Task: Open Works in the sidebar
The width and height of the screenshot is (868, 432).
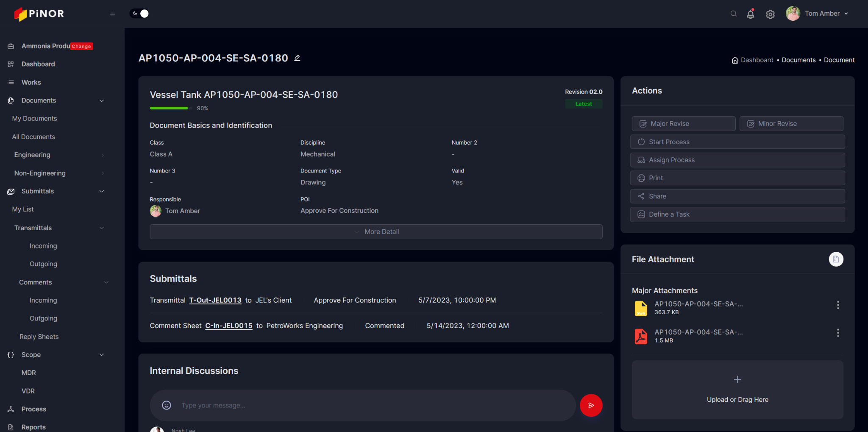Action: 31,82
